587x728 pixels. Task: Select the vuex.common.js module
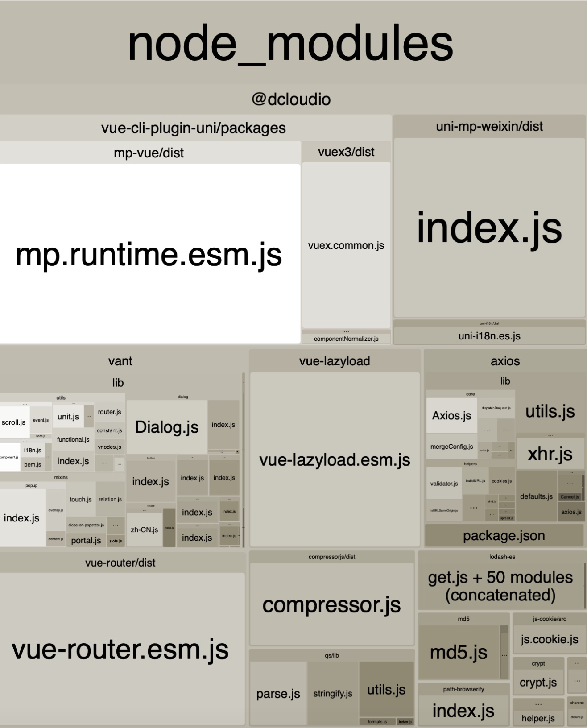pyautogui.click(x=346, y=245)
